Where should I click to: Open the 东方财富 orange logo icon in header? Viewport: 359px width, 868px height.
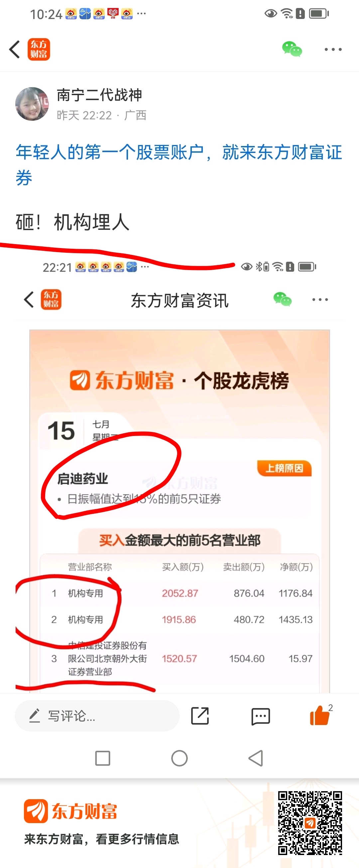pos(39,49)
